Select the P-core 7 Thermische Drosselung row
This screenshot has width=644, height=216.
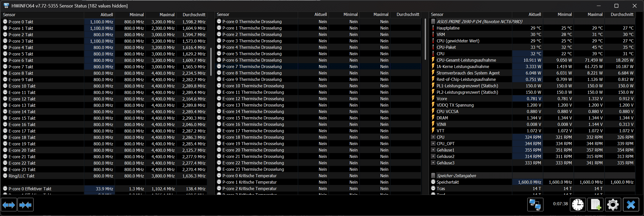(318, 67)
